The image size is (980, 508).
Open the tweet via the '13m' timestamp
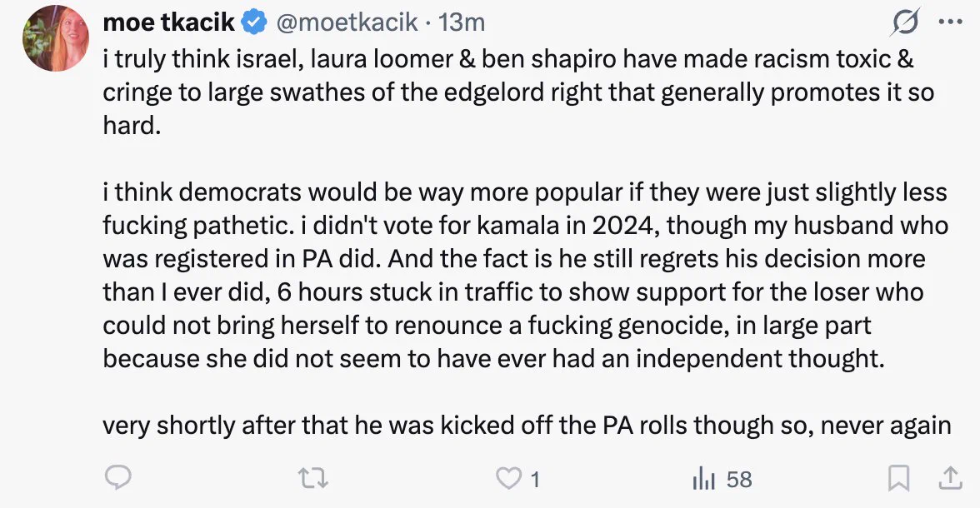[462, 22]
